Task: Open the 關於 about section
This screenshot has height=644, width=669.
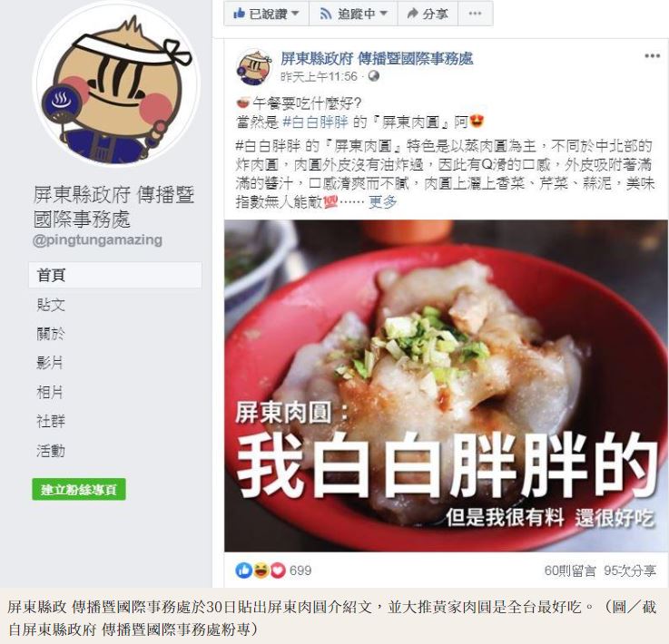Action: [x=51, y=334]
